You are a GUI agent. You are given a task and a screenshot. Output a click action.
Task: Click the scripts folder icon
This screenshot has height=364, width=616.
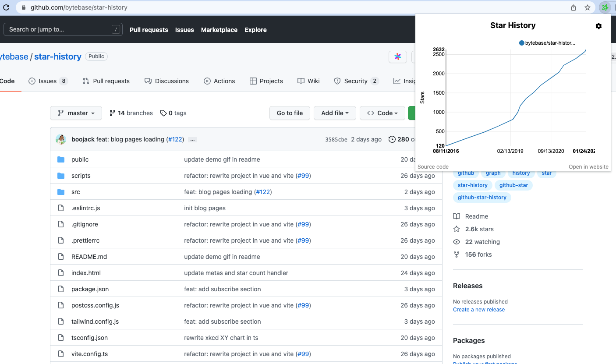pos(61,176)
